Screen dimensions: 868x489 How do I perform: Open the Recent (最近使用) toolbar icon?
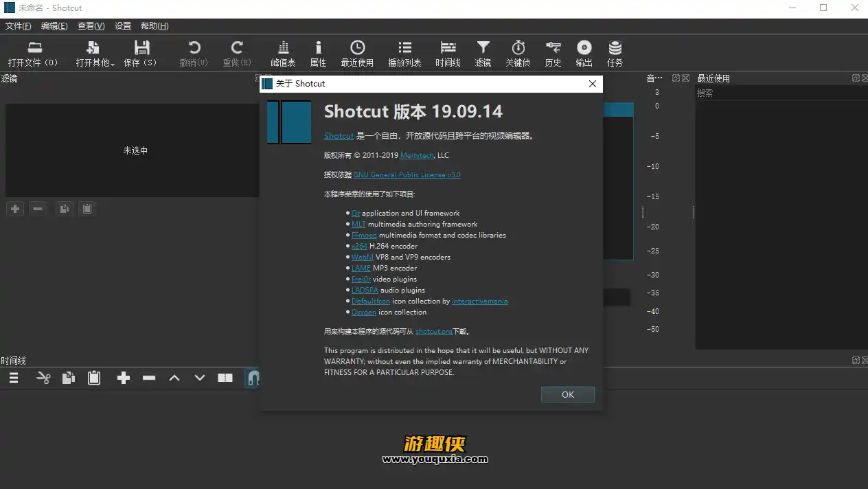pyautogui.click(x=357, y=47)
